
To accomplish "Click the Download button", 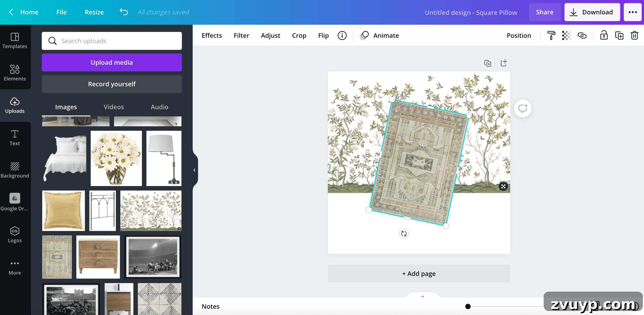I will coord(592,12).
